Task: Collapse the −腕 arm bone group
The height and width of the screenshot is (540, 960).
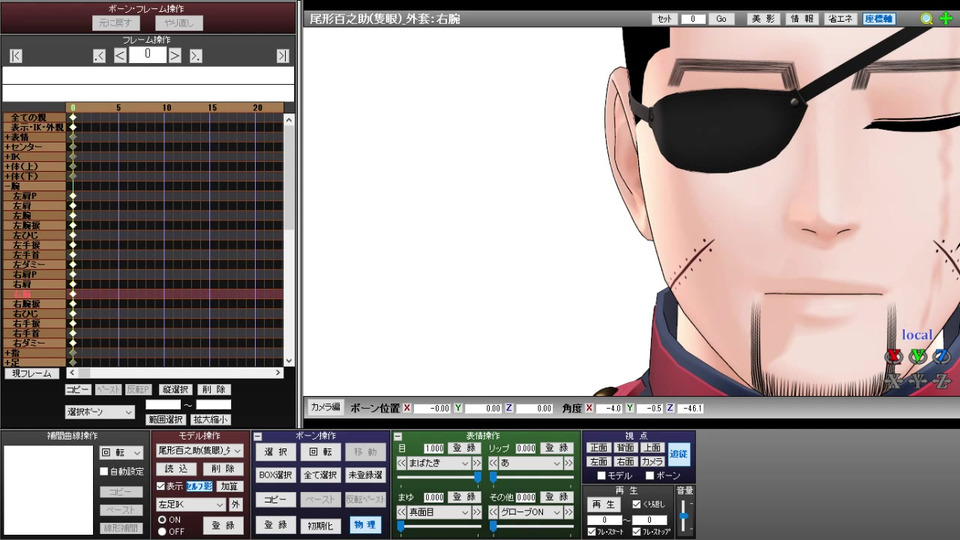Action: pyautogui.click(x=34, y=186)
